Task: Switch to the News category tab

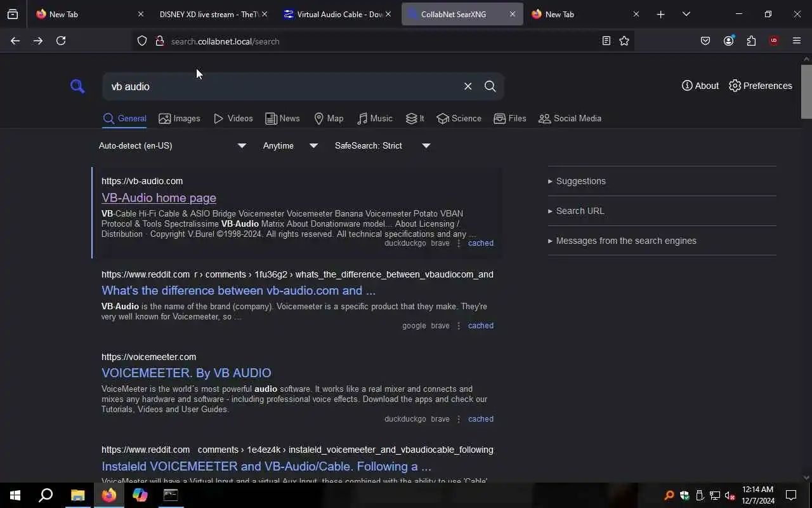Action: click(x=282, y=119)
